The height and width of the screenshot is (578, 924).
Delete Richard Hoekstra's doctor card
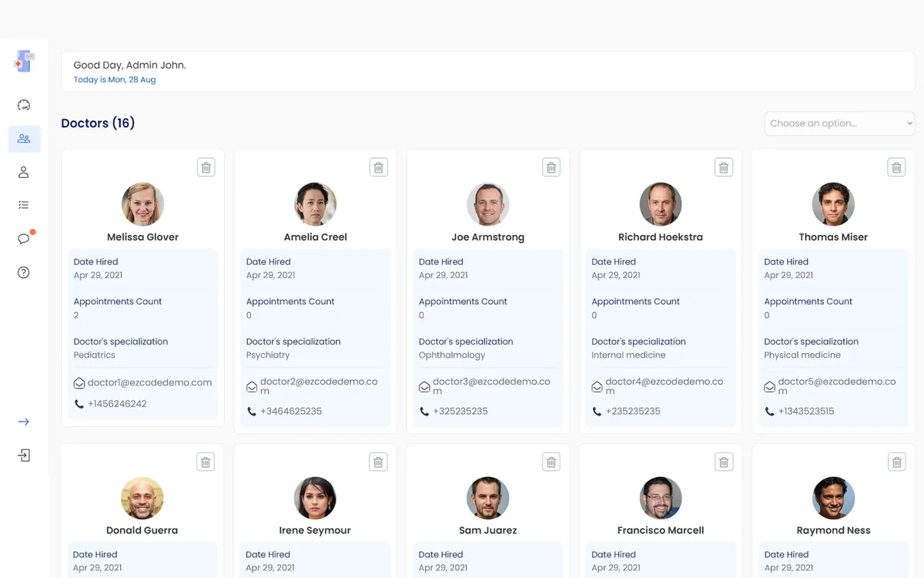[x=723, y=167]
